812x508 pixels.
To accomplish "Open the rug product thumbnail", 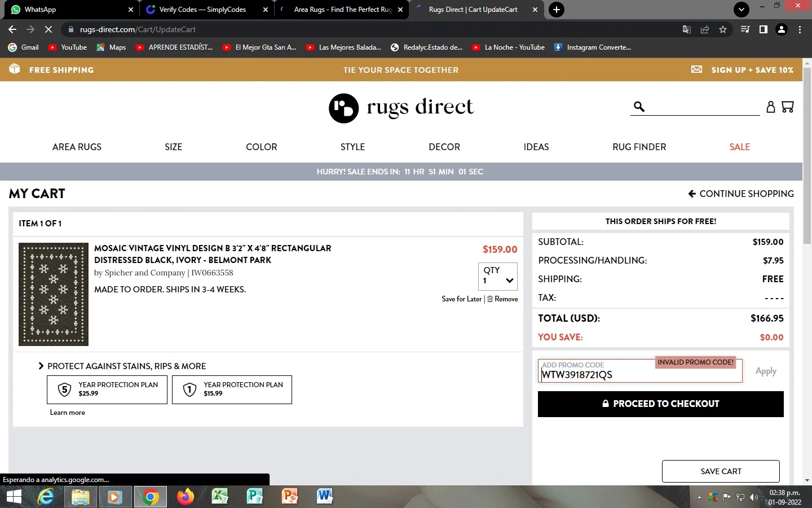I will (54, 294).
